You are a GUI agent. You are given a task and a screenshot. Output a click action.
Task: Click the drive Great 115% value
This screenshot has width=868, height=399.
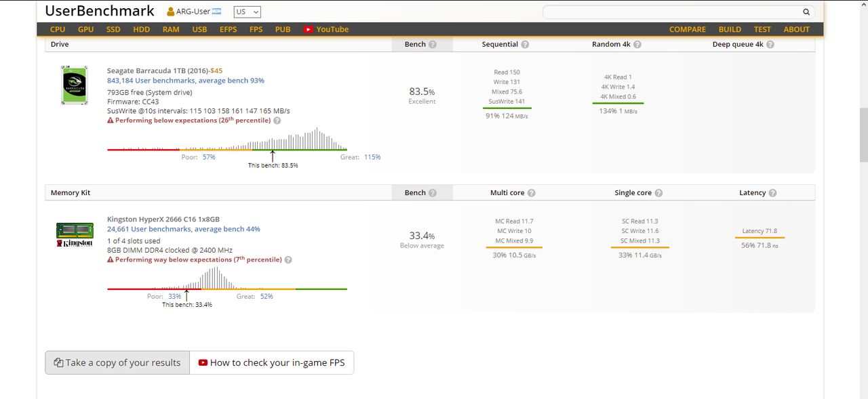pos(372,157)
